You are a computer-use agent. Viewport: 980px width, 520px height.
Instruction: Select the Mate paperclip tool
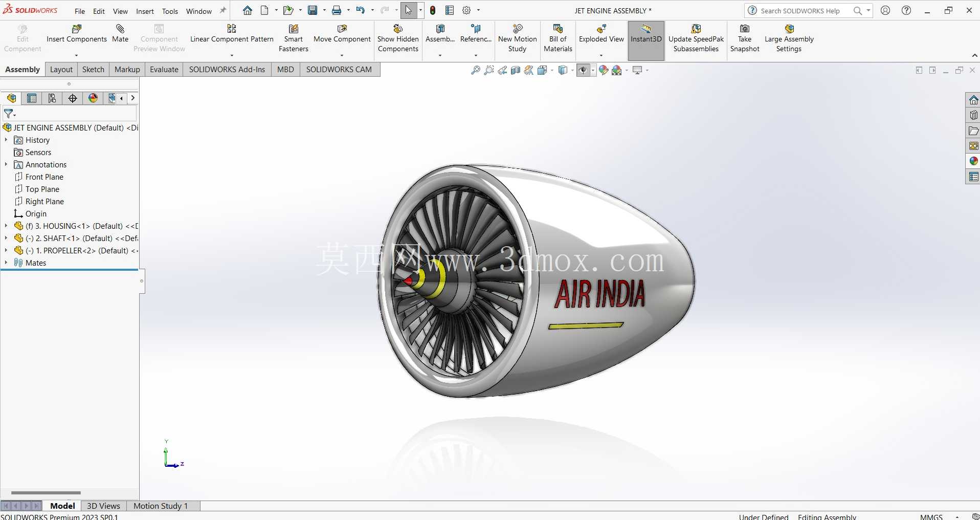(x=120, y=34)
